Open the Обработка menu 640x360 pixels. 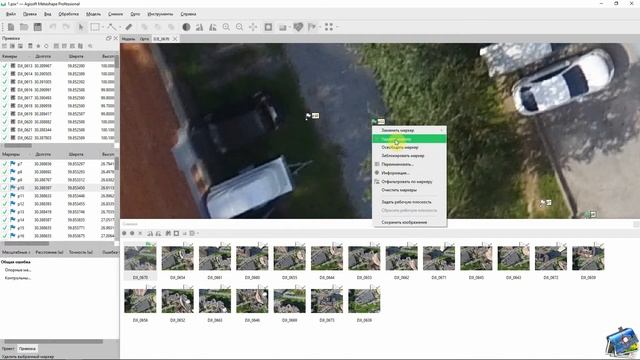coord(69,14)
